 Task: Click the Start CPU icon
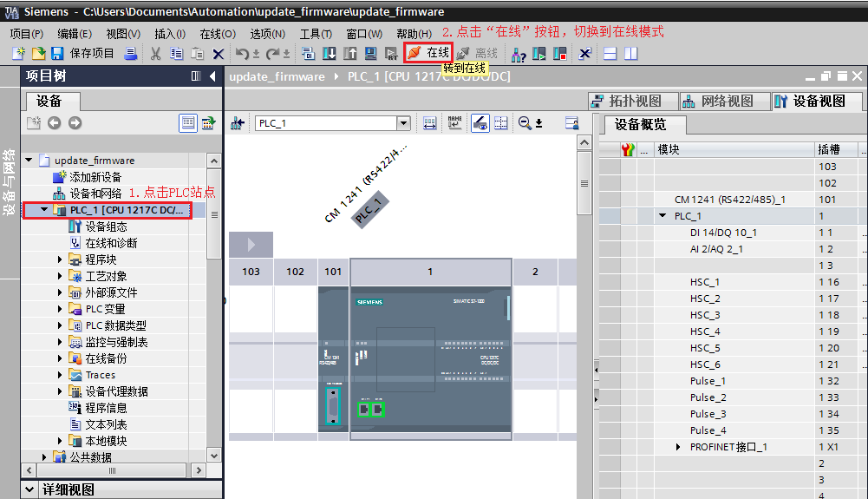pyautogui.click(x=539, y=53)
